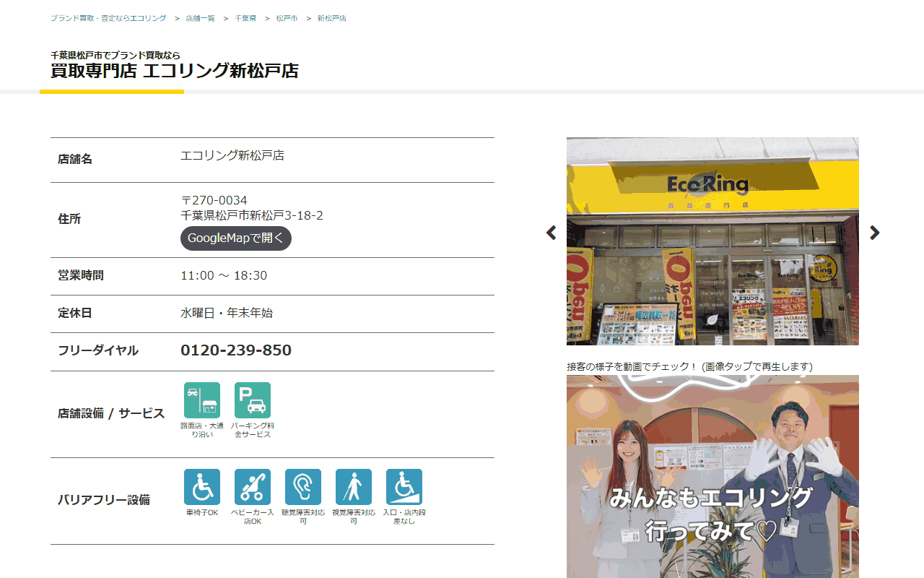Click address text 千葉県松戸市新松戸3-18-2
Viewport: 924px width, 578px height.
click(x=252, y=215)
